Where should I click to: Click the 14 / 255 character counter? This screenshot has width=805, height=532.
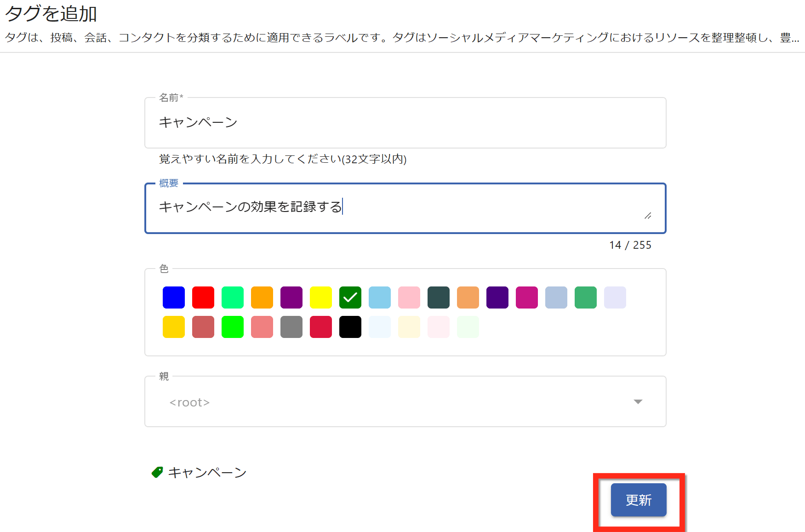630,245
